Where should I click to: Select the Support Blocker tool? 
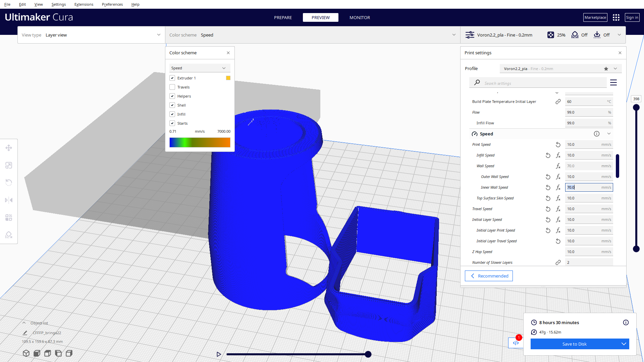9,235
